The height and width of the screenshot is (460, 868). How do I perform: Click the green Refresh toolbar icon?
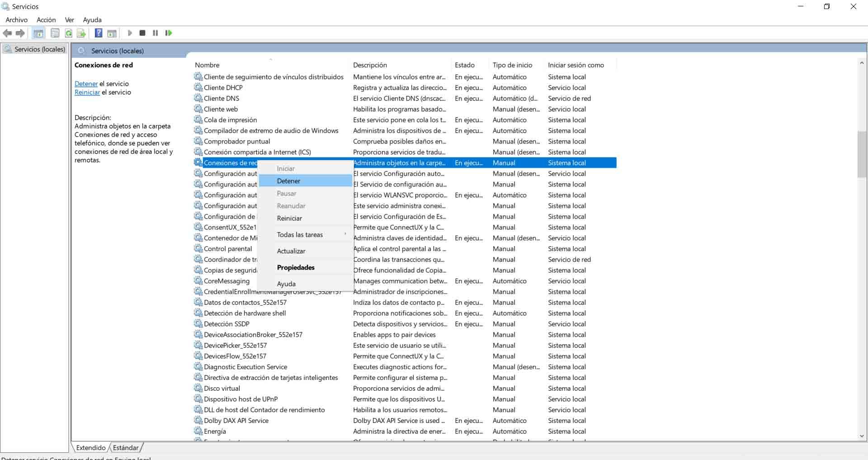tap(68, 33)
